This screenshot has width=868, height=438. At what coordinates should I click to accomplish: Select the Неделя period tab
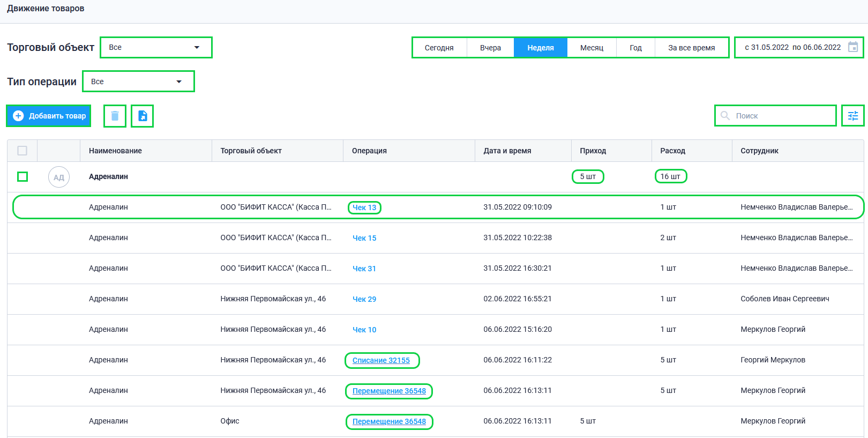(x=541, y=48)
